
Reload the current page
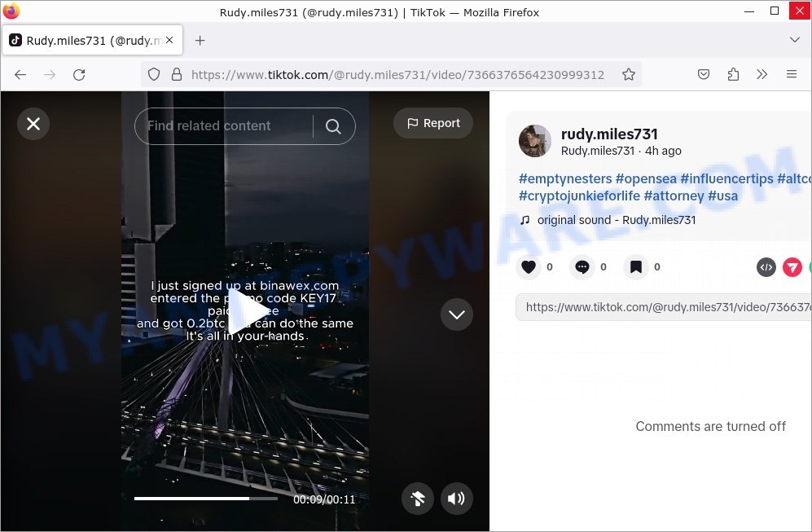79,75
